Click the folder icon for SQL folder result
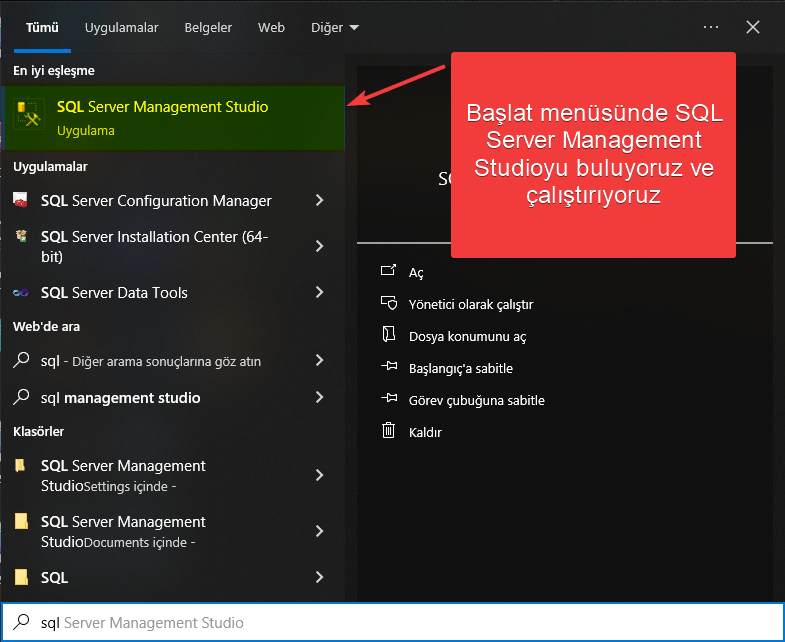Image resolution: width=785 pixels, height=642 pixels. (21, 577)
